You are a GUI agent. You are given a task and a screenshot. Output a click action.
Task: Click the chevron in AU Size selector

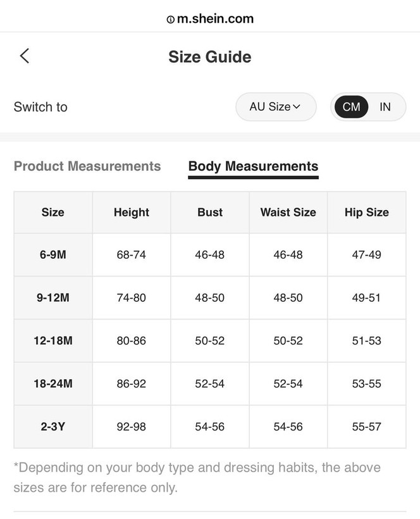[x=297, y=107]
